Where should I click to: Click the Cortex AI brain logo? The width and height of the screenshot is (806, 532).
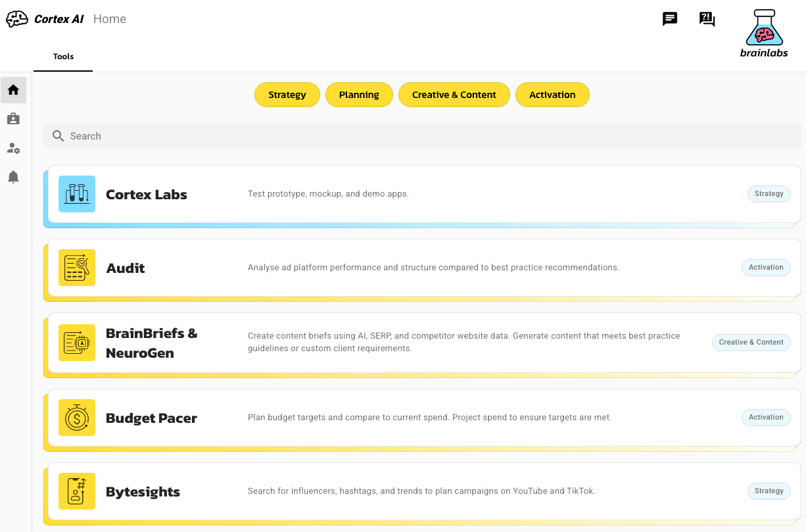point(17,19)
